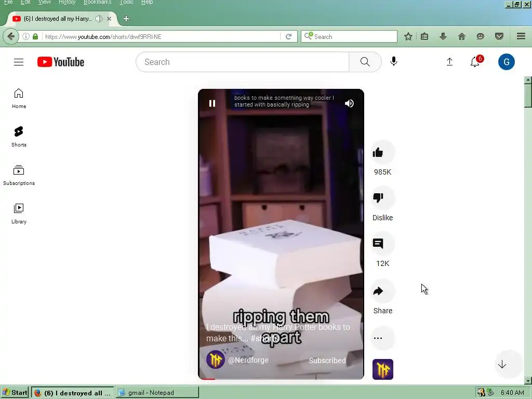This screenshot has width=532, height=399.
Task: Click the #shorts hashtag in title
Action: (264, 338)
